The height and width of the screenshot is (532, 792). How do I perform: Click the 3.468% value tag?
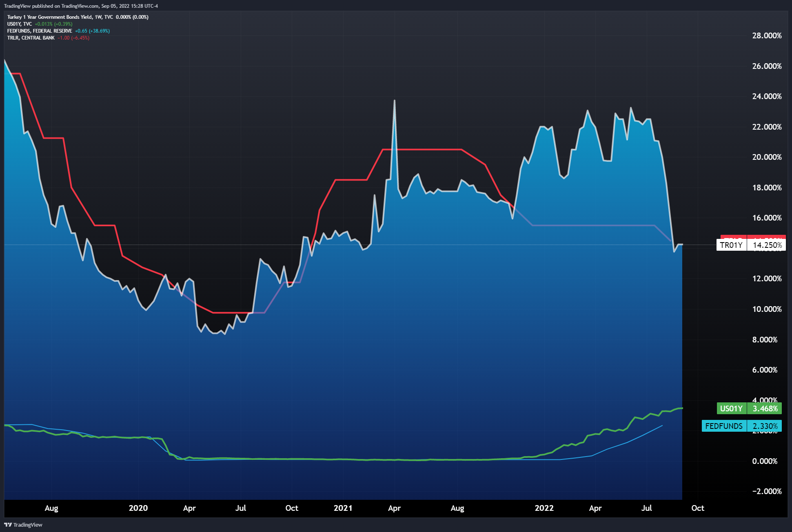coord(765,408)
